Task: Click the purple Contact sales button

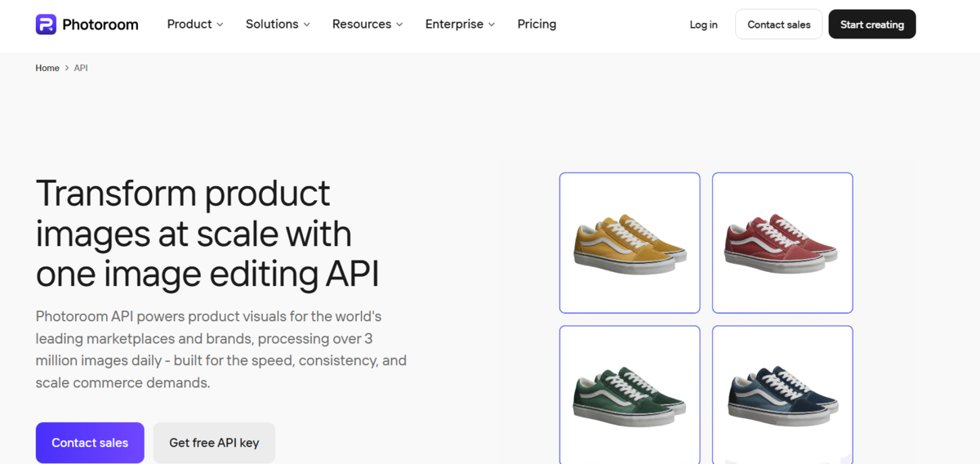Action: pyautogui.click(x=90, y=443)
